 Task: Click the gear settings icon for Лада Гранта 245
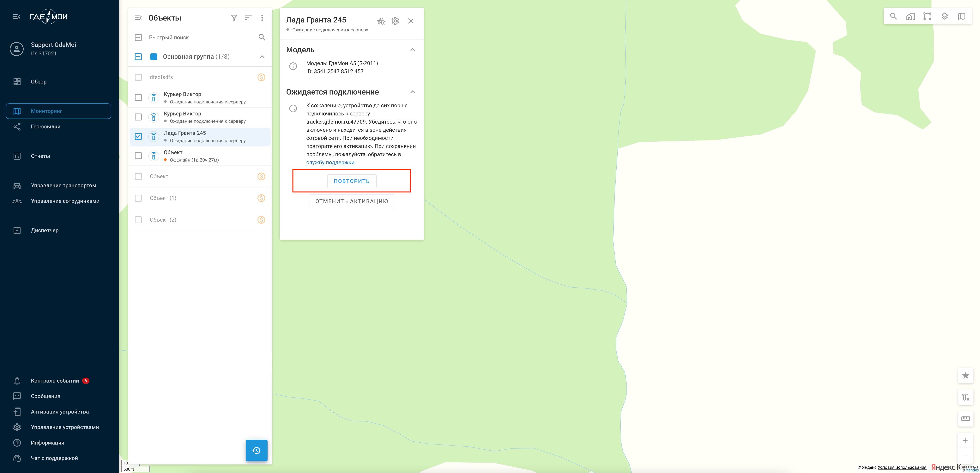[395, 21]
